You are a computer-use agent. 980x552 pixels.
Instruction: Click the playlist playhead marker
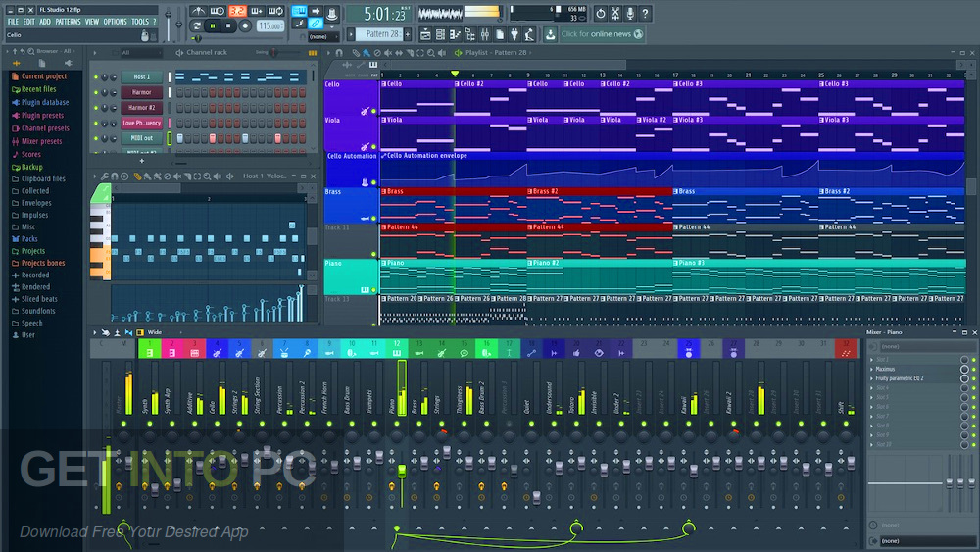(x=455, y=75)
